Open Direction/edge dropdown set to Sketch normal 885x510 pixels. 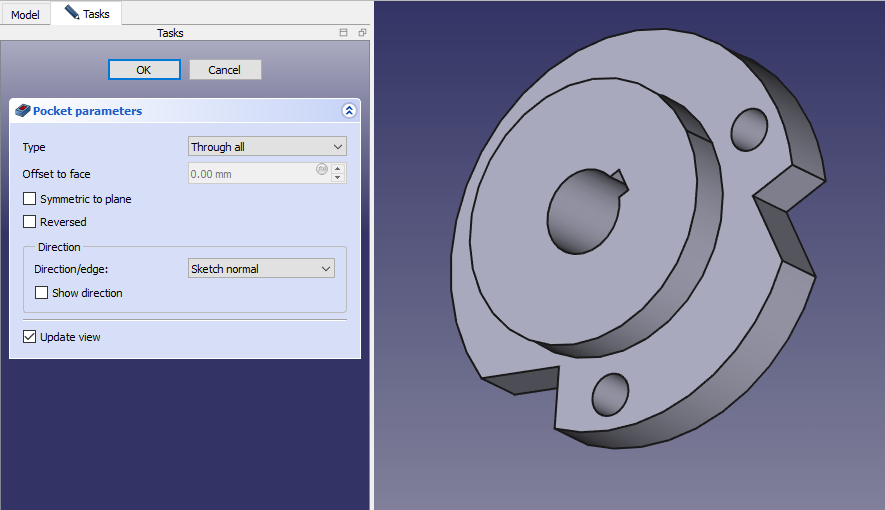coord(261,269)
